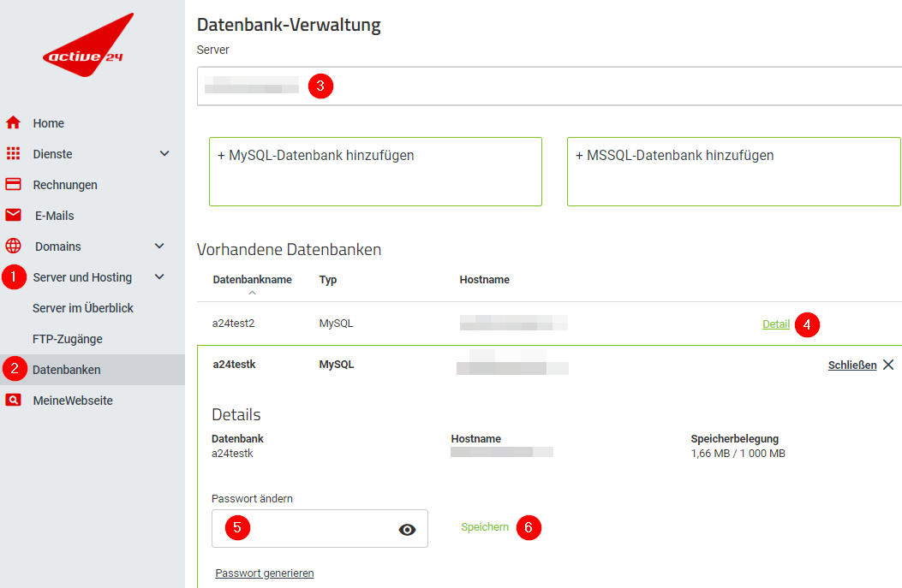This screenshot has width=902, height=588.
Task: Open FTP-Zugänge in the sidebar
Action: 68,339
